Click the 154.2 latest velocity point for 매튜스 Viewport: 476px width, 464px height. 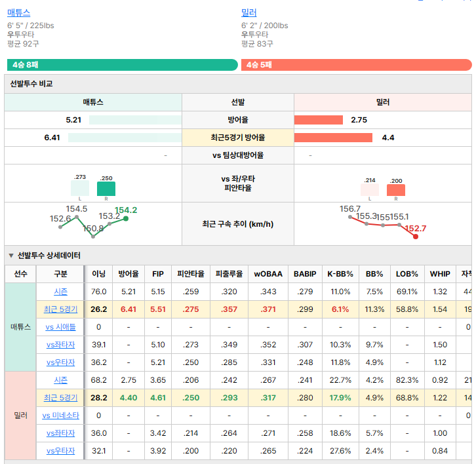click(126, 218)
